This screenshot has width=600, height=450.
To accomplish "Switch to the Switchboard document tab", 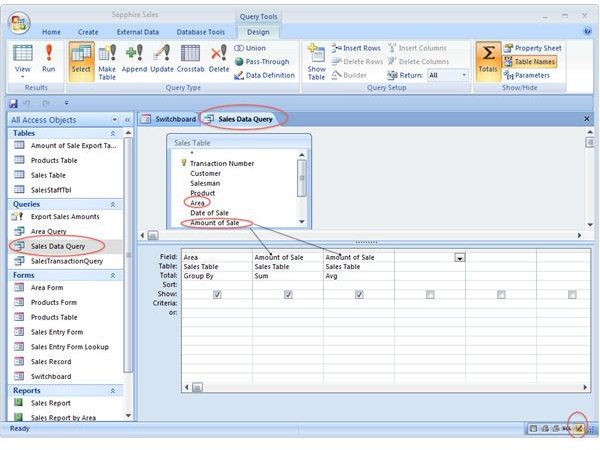I will (x=168, y=119).
